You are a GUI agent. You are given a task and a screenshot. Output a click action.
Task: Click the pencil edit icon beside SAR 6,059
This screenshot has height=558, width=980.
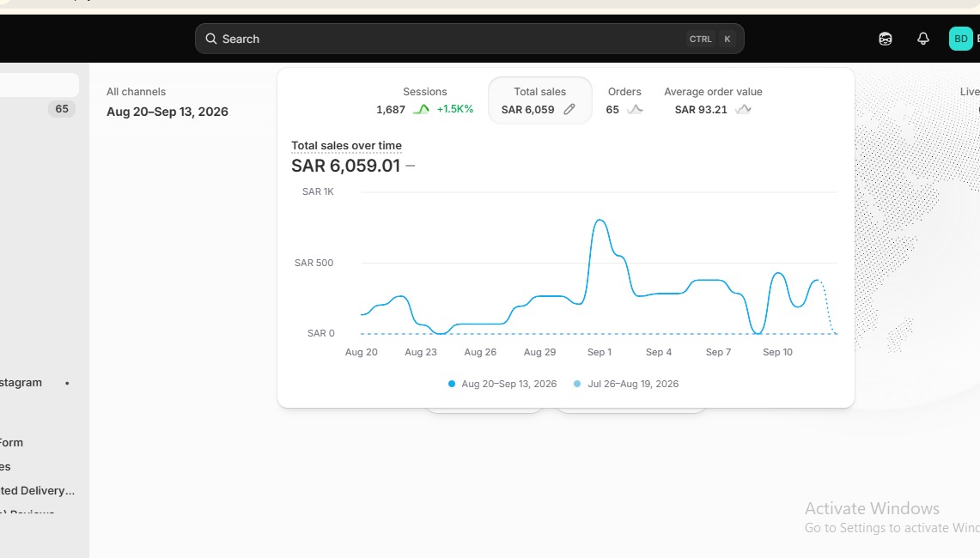569,109
